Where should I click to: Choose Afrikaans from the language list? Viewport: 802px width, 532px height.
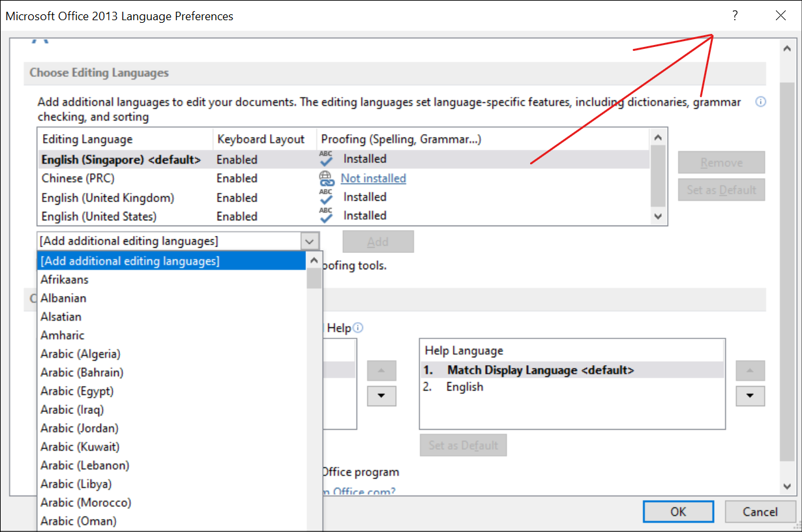[171, 280]
